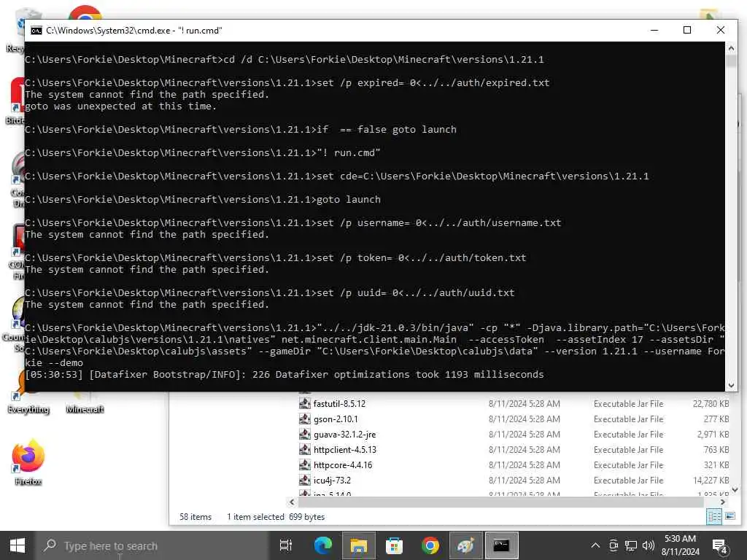Open the Firefox desktop shortcut
Screen dimensions: 747x560
point(28,462)
